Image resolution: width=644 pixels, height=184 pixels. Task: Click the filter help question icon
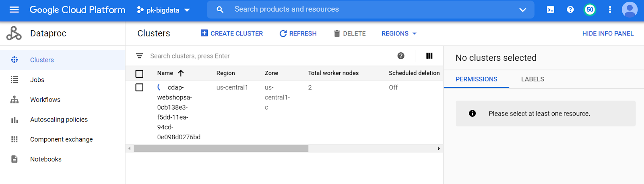tap(401, 56)
